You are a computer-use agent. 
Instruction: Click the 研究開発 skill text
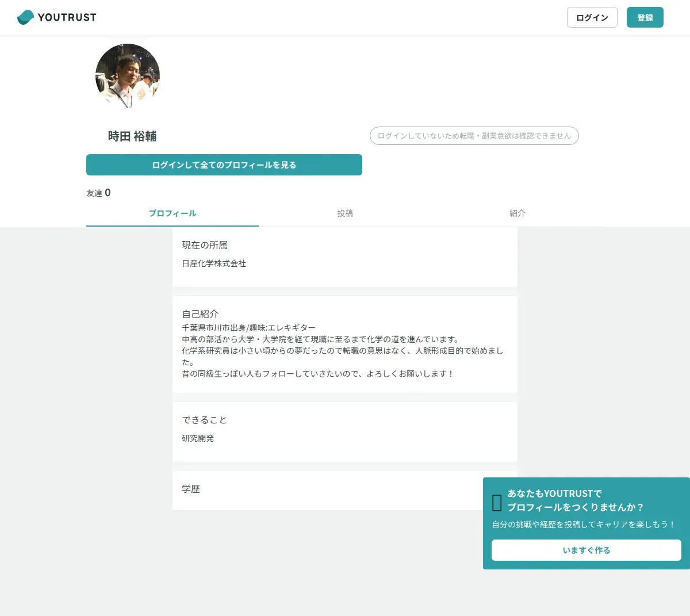coord(198,438)
